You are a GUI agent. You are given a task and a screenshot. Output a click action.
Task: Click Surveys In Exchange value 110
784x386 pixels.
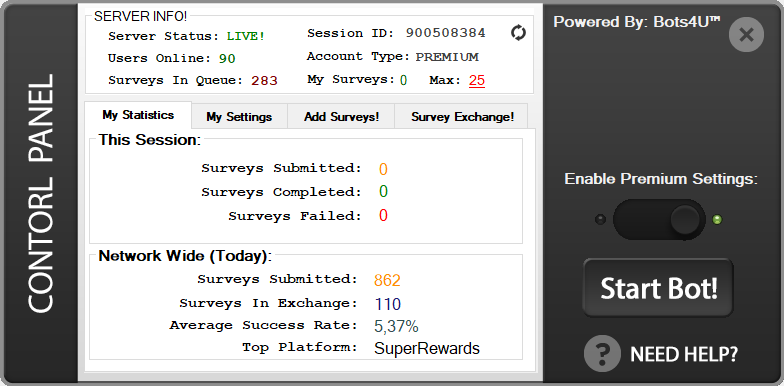[388, 304]
